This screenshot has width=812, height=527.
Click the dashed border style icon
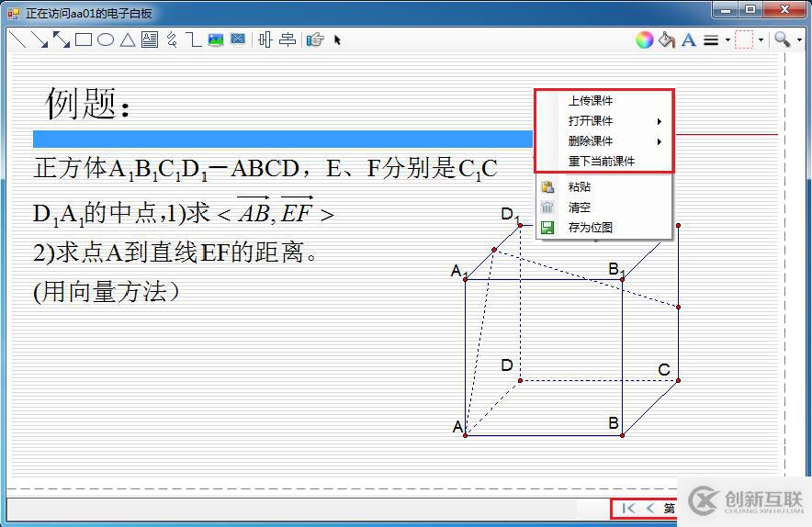coord(744,39)
